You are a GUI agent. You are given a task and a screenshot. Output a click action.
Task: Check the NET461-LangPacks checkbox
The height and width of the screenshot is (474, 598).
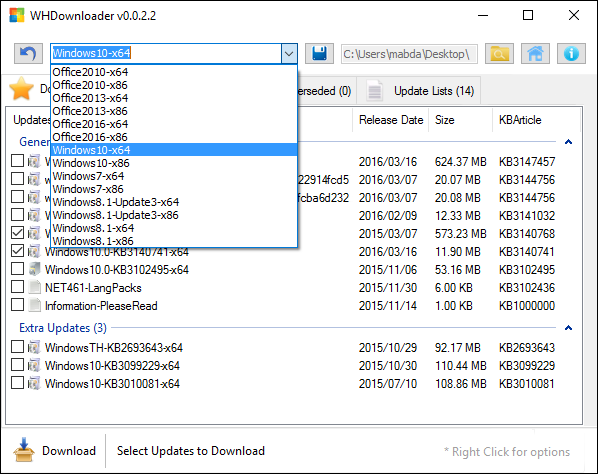coord(18,286)
